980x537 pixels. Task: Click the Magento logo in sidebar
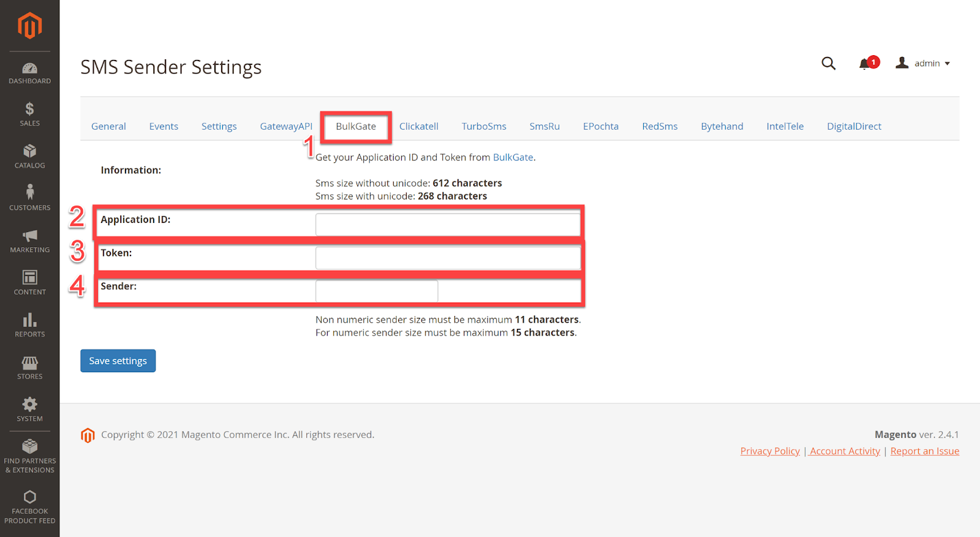pyautogui.click(x=29, y=26)
